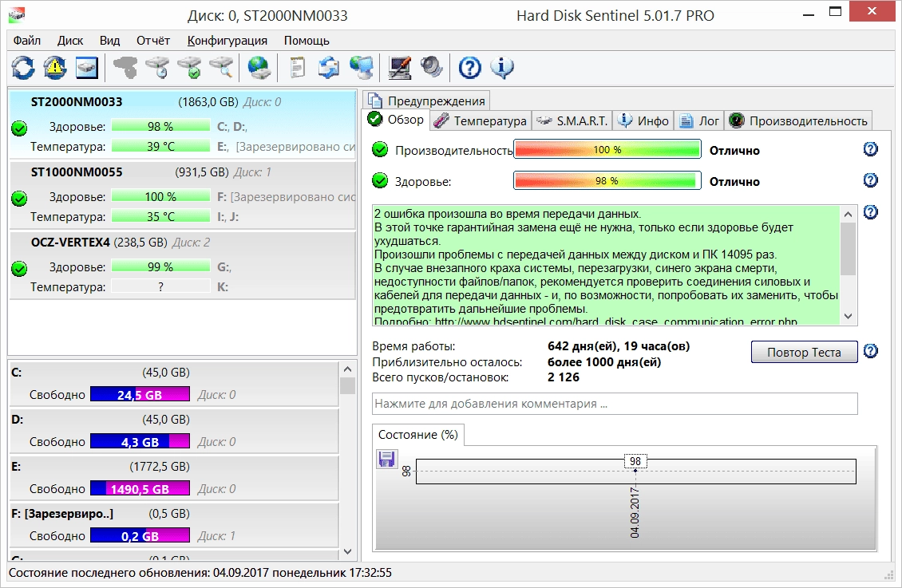902x588 pixels.
Task: Click the disk with clock toolbar icon
Action: 157,68
